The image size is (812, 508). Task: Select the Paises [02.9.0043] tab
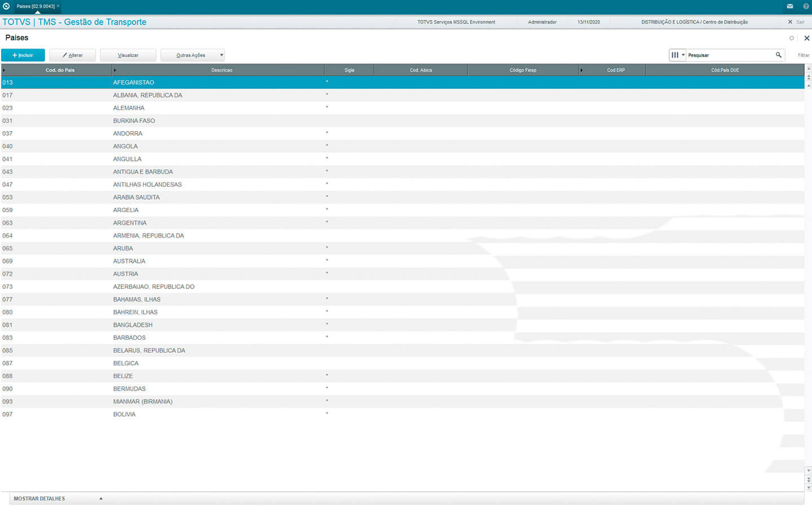coord(35,6)
